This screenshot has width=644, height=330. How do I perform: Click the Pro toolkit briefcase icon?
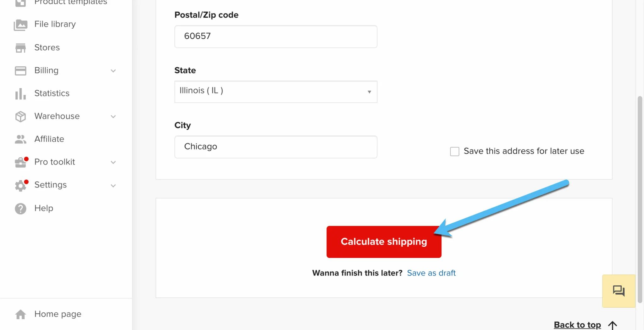[20, 162]
